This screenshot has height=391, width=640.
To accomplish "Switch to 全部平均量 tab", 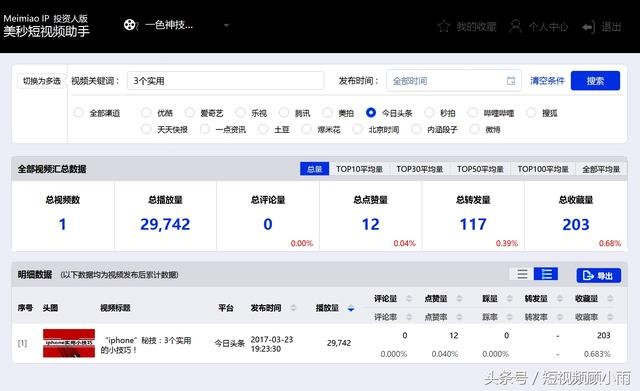I will (601, 169).
